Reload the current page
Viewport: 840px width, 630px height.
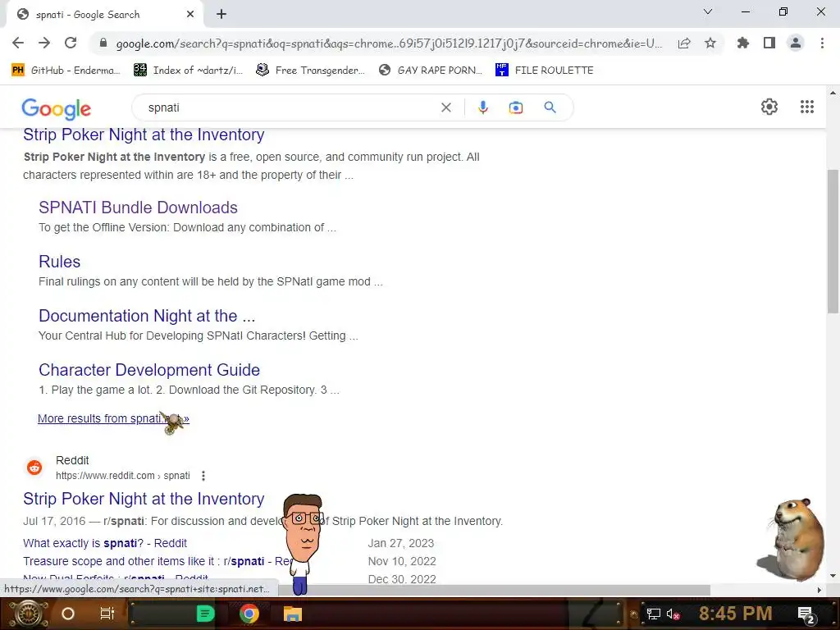[x=71, y=43]
